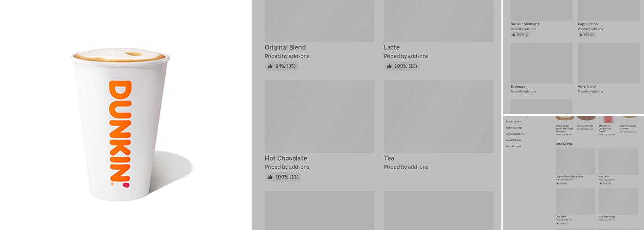Screen dimensions: 644x230
Task: Click the Strawberry Dragonfruit Dunkin' drink photo
Action: click(608, 119)
